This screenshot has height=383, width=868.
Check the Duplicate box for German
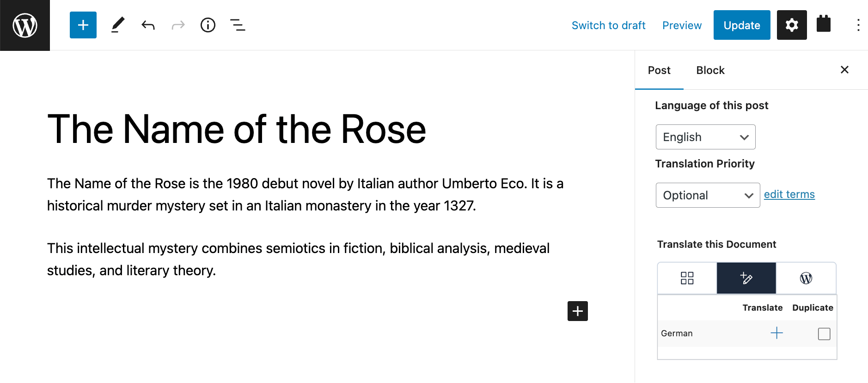824,334
